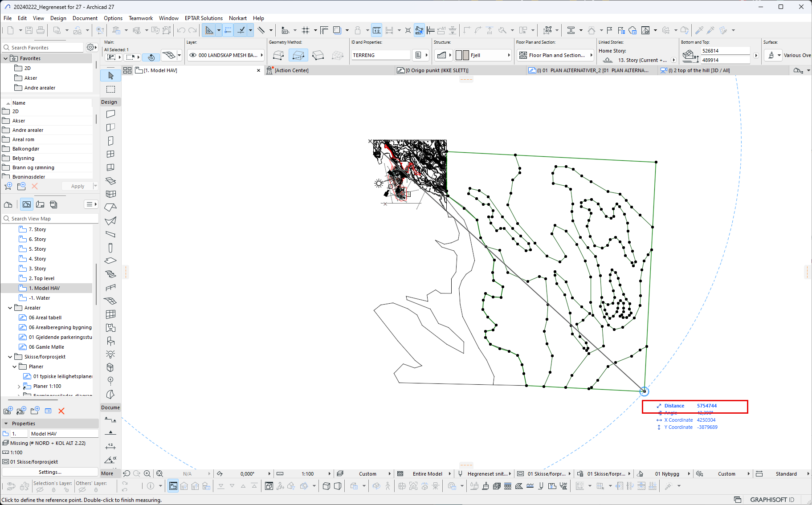Click the Undo arrow in the toolbar

(181, 30)
